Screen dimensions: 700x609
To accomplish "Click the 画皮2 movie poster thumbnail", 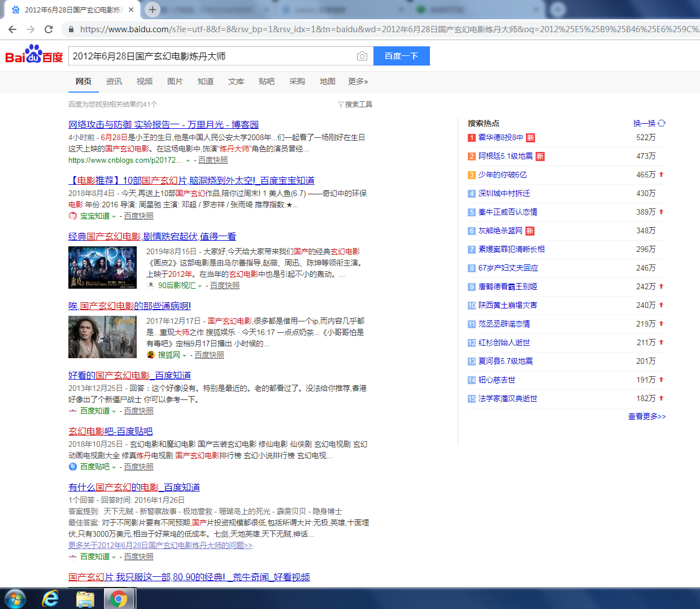I will click(x=102, y=267).
